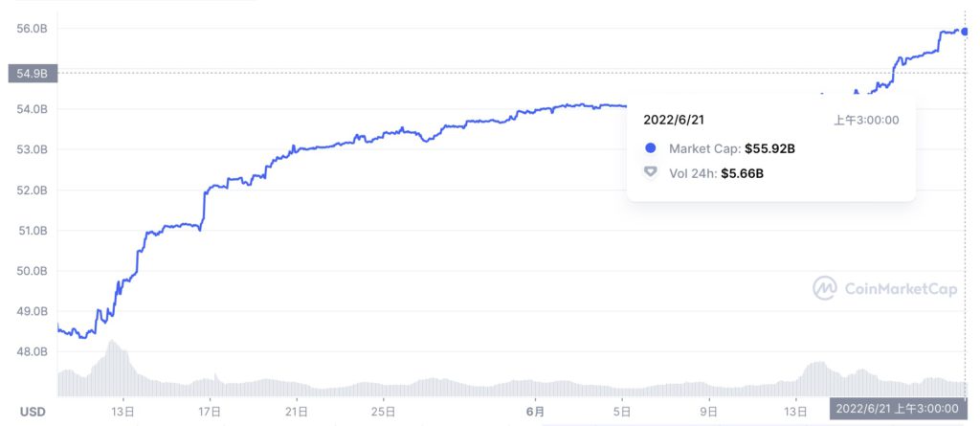Click the $55.92B Market Cap value
Screen dimensions: 980x426
769,148
